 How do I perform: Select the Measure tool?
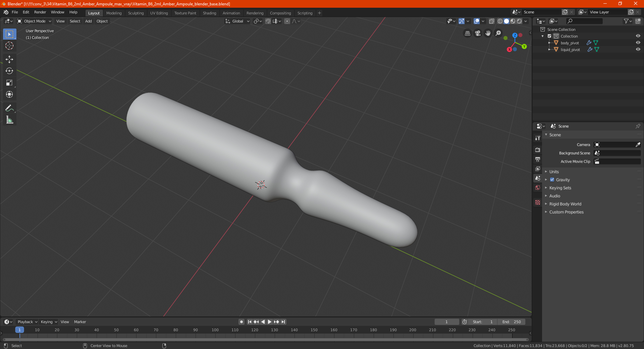(x=9, y=120)
